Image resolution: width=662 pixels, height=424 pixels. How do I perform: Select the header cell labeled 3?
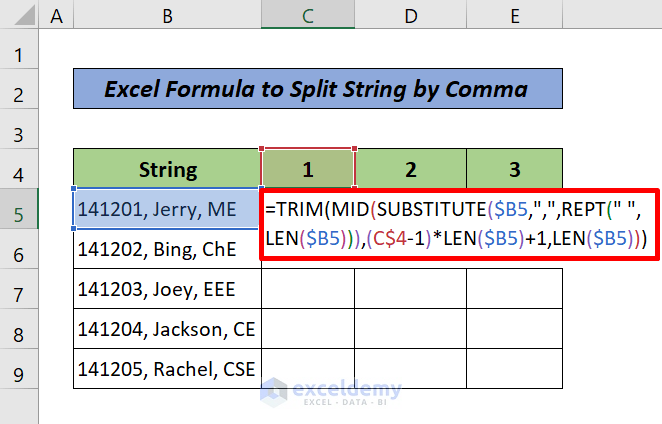pos(514,170)
